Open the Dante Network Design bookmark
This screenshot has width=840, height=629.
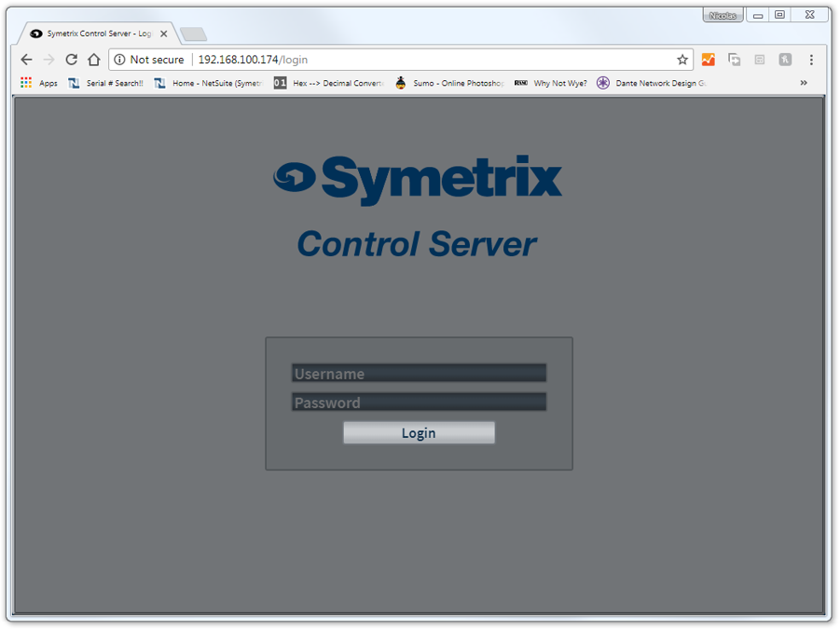click(x=652, y=83)
